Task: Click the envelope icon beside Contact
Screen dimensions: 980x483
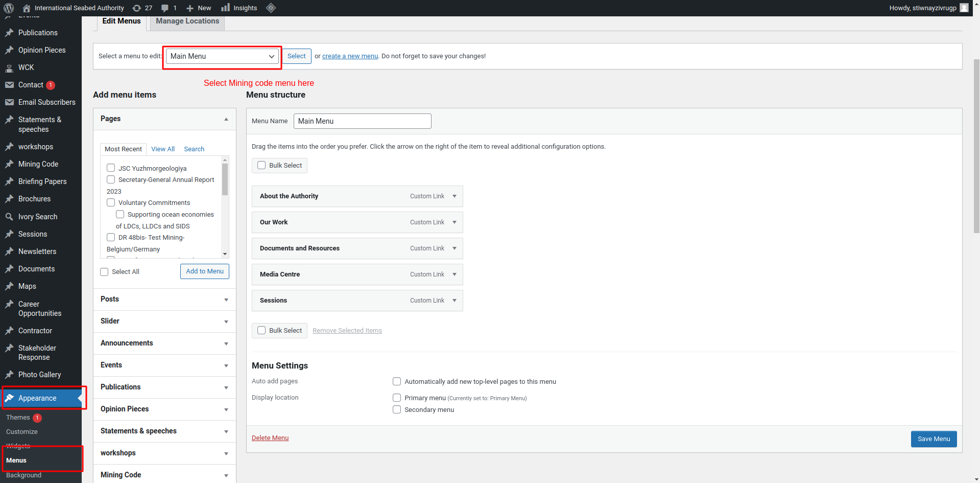Action: 9,85
